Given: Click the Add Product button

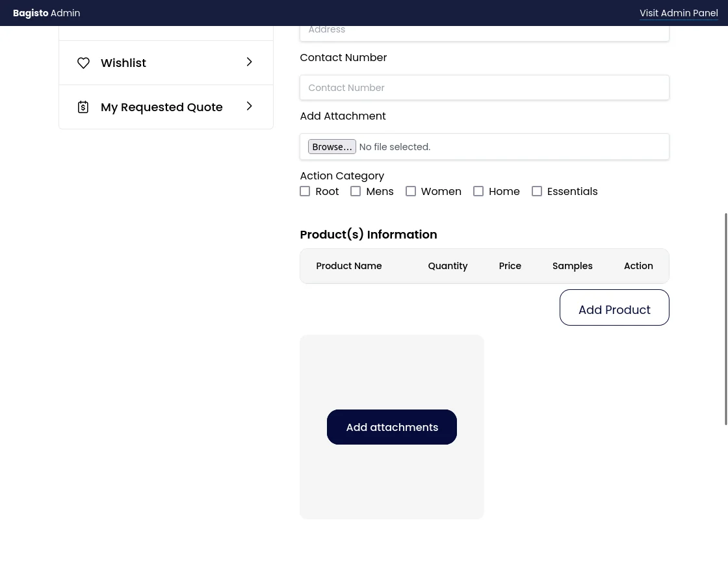Looking at the screenshot, I should pyautogui.click(x=614, y=308).
